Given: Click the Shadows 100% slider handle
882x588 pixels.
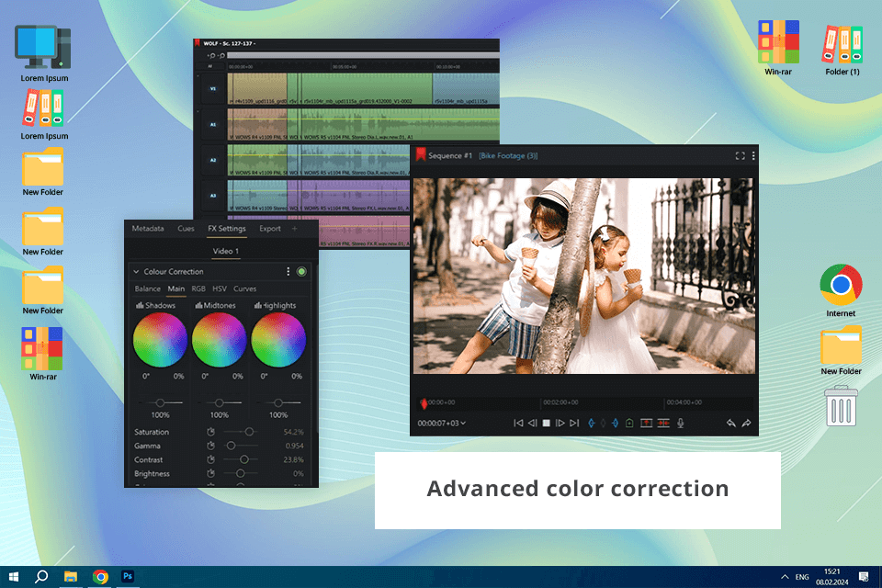Looking at the screenshot, I should (x=160, y=403).
